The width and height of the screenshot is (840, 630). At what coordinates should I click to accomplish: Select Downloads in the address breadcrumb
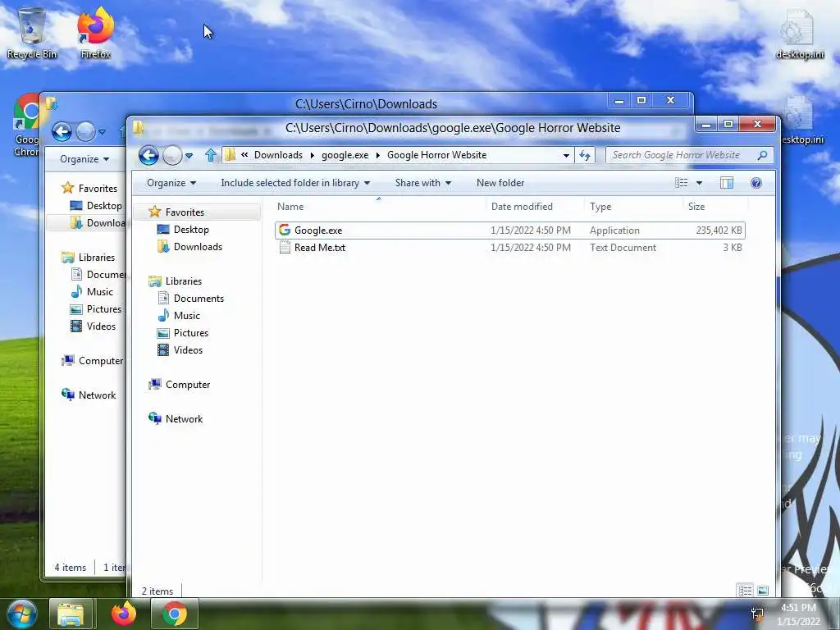(x=278, y=155)
